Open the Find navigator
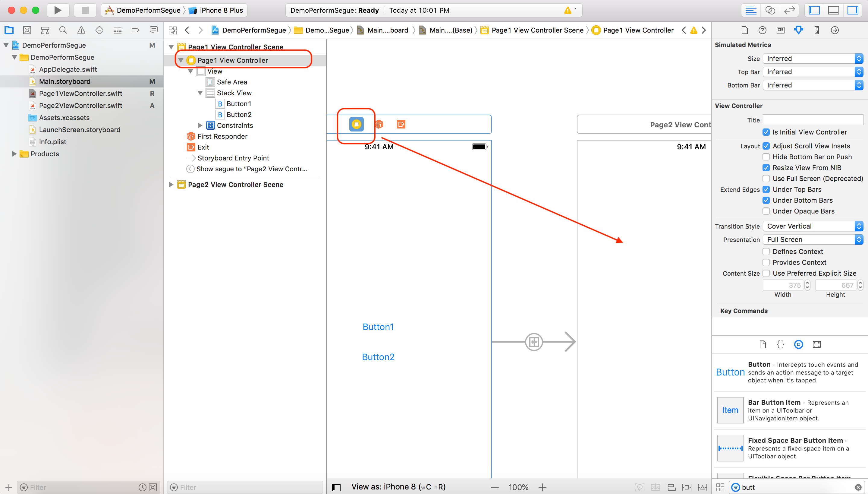Viewport: 868px width, 494px height. click(x=63, y=30)
